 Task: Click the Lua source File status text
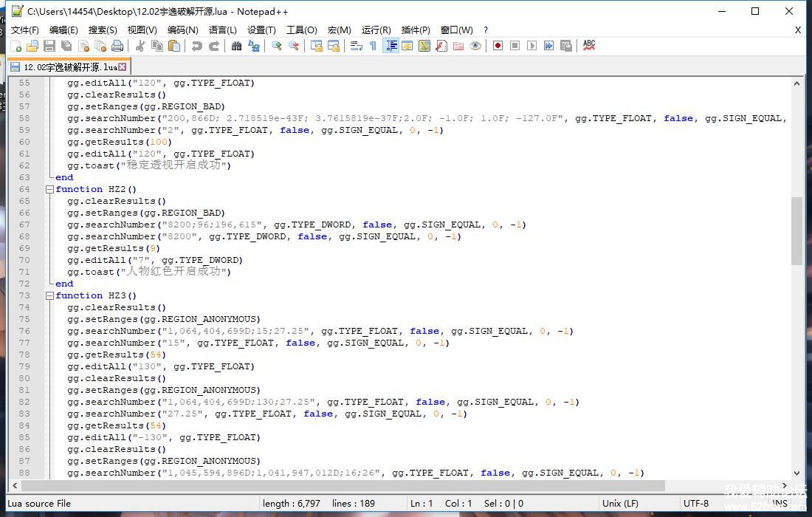click(39, 503)
